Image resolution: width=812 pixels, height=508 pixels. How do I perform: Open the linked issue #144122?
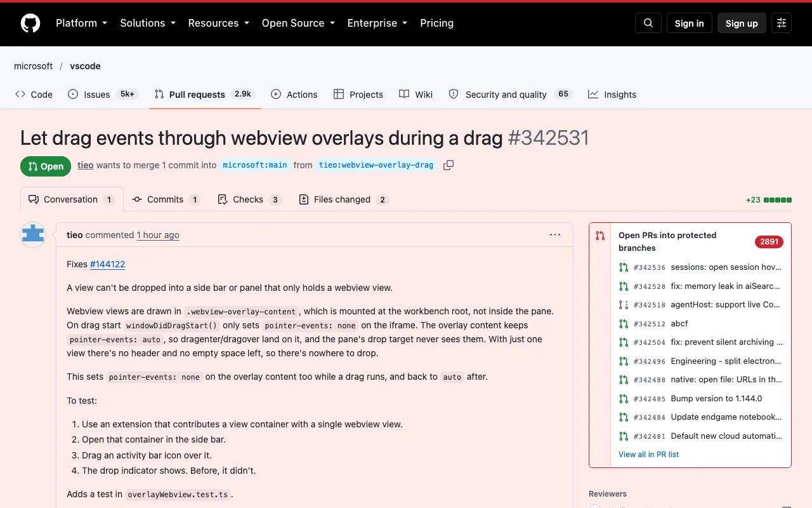pos(107,264)
